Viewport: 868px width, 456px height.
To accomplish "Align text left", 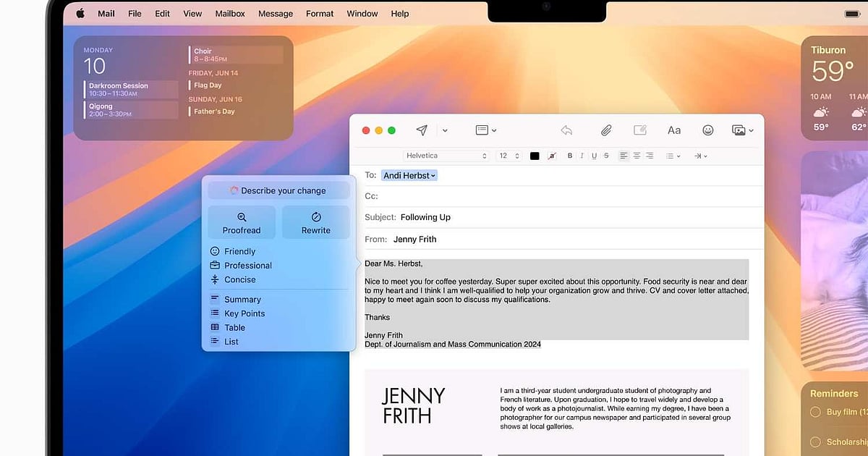I will 624,156.
